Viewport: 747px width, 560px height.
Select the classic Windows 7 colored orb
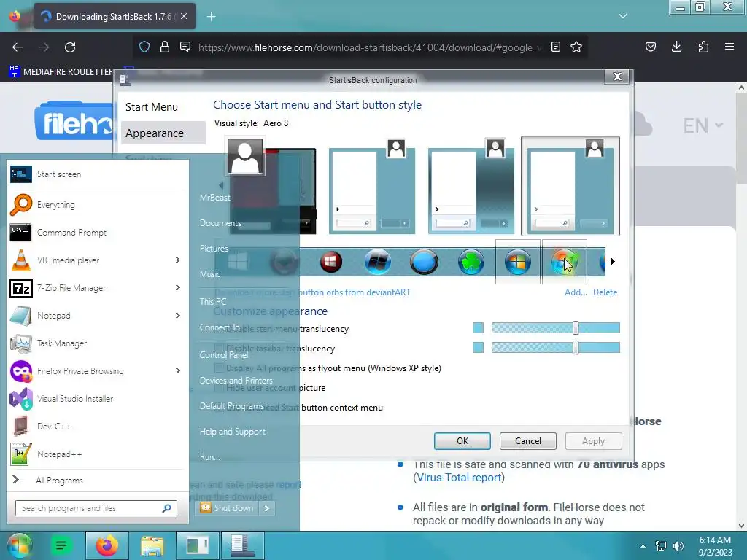click(517, 262)
